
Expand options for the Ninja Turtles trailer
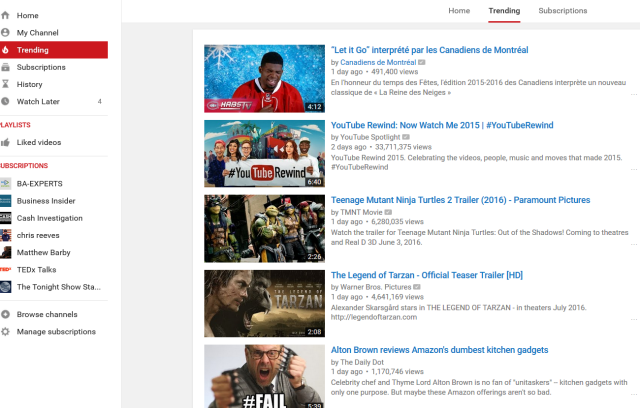click(x=634, y=244)
